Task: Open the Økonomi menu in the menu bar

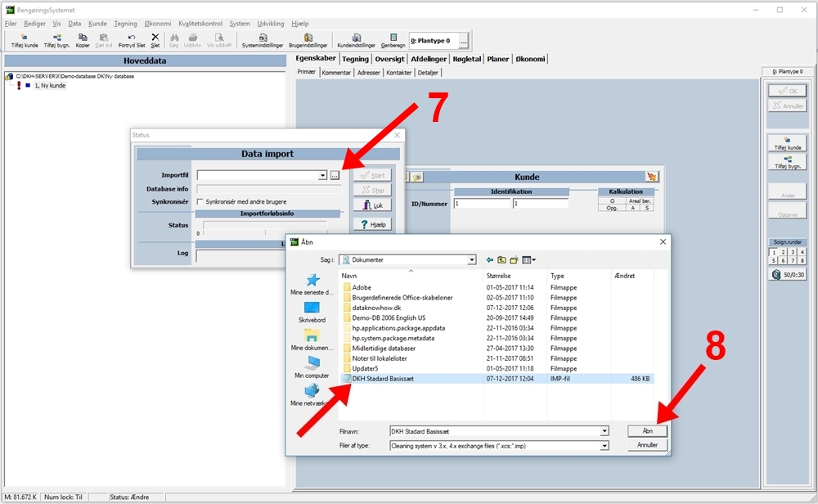Action: point(158,24)
